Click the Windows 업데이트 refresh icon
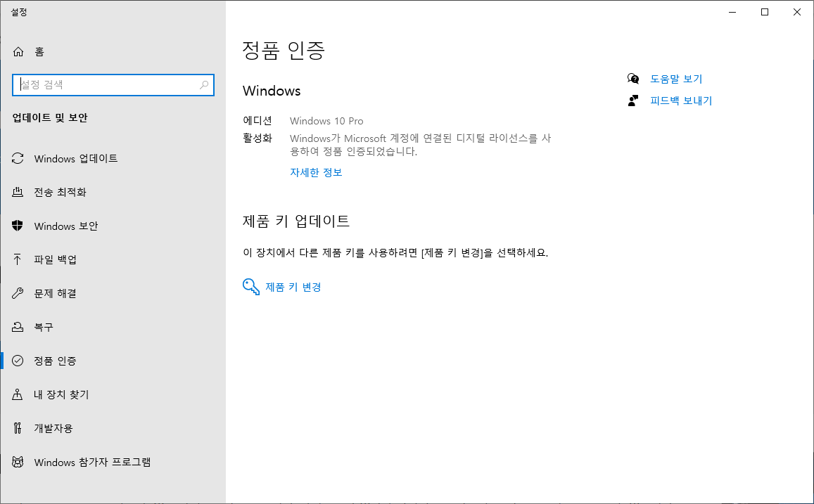 (18, 158)
